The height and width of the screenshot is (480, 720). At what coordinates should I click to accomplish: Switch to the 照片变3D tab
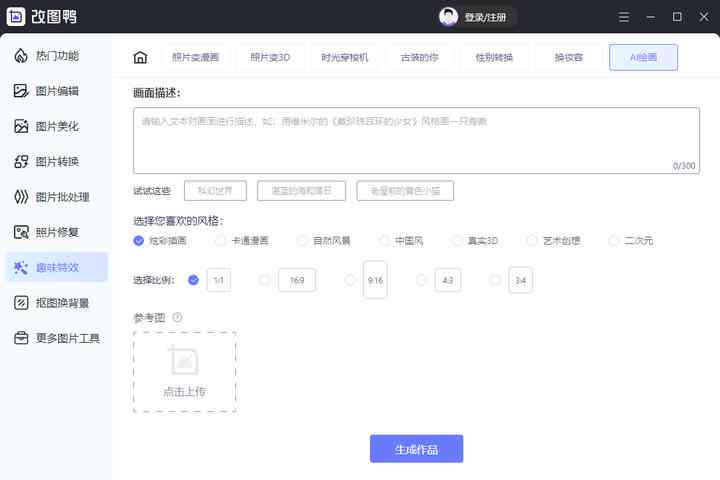point(270,57)
